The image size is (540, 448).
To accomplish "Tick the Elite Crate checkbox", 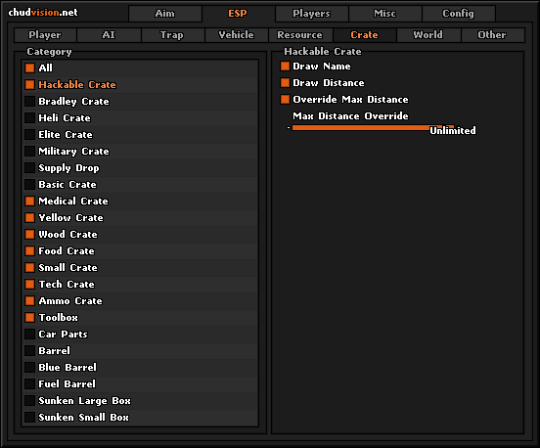I will pos(30,134).
